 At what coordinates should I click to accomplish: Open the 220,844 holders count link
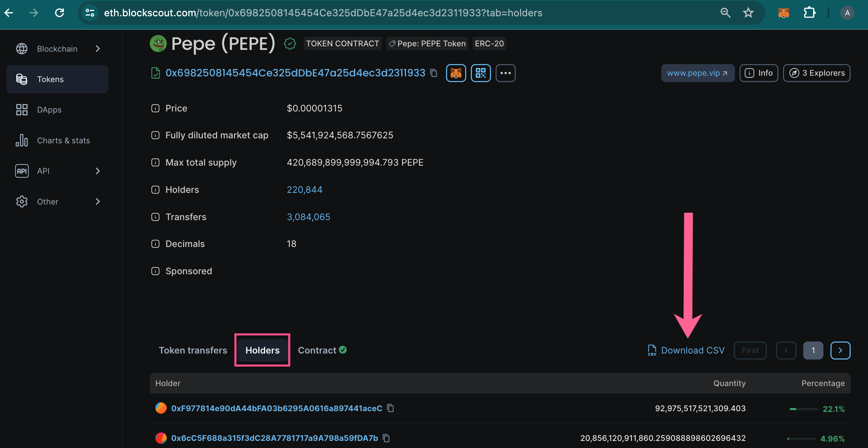[x=304, y=190]
